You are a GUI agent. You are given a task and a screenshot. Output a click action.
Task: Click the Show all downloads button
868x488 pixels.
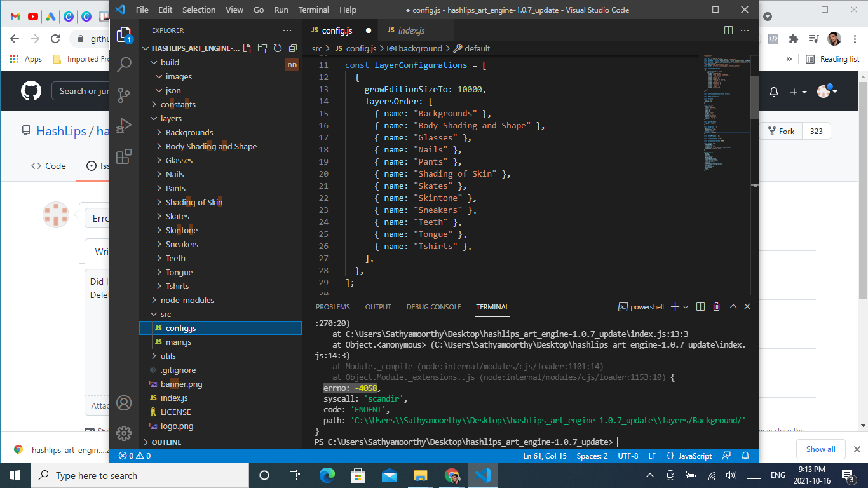[x=820, y=449]
